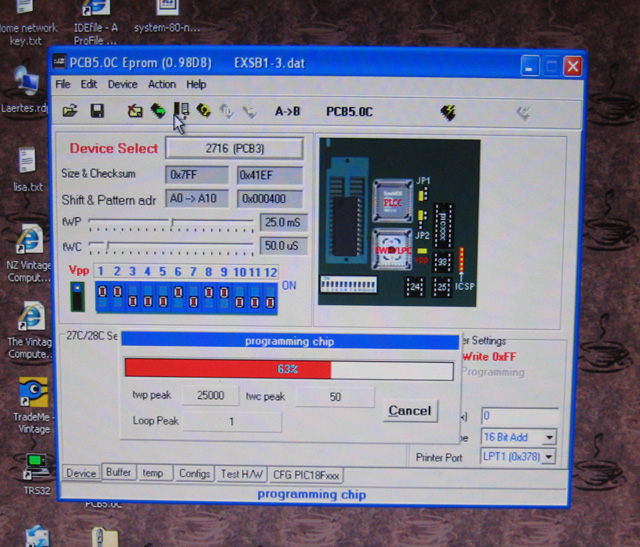Viewport: 640px width, 547px height.
Task: Open file with the folder toolbar icon
Action: (x=70, y=111)
